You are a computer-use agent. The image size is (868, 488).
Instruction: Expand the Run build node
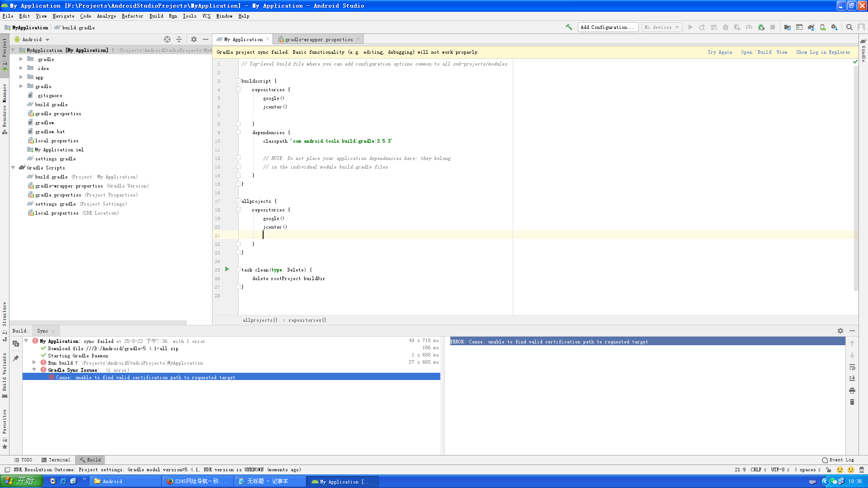34,363
